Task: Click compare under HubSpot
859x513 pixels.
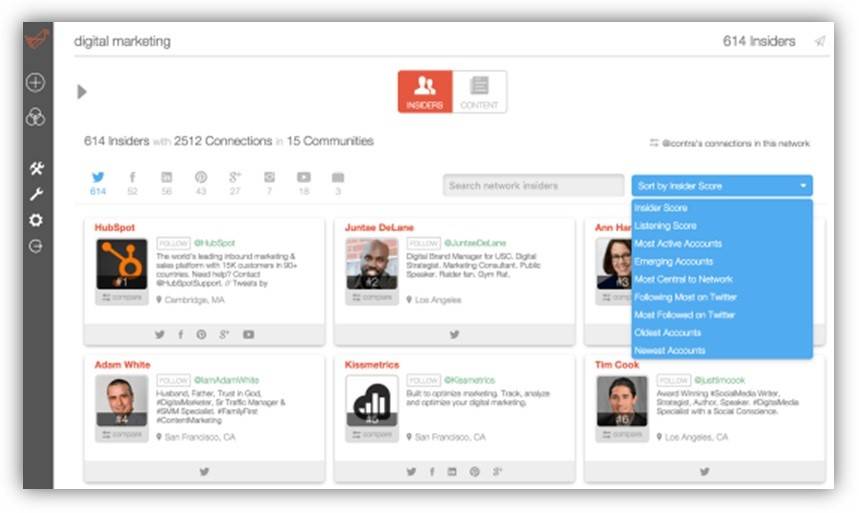Action: tap(122, 298)
